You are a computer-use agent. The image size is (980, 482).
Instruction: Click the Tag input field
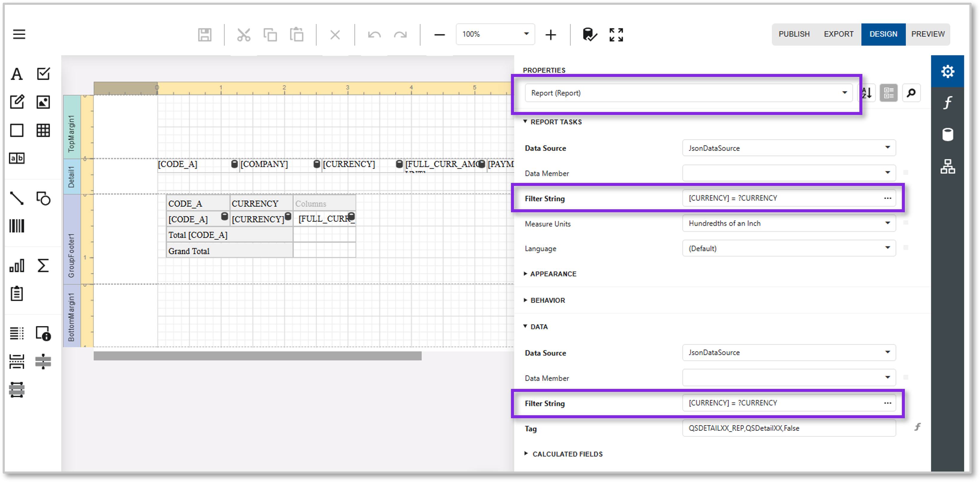point(789,428)
